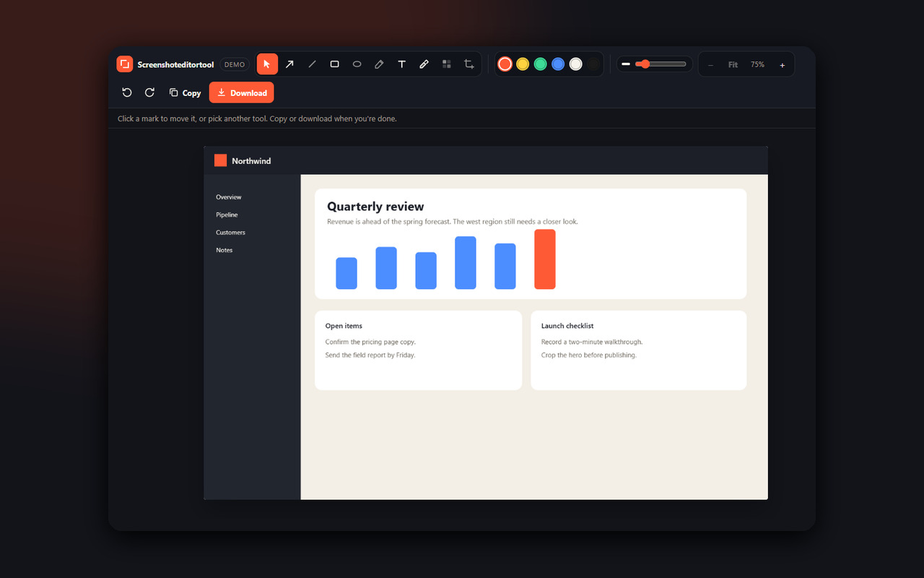924x578 pixels.
Task: Click "Pipeline" in the canvas sidebar
Action: (x=227, y=215)
